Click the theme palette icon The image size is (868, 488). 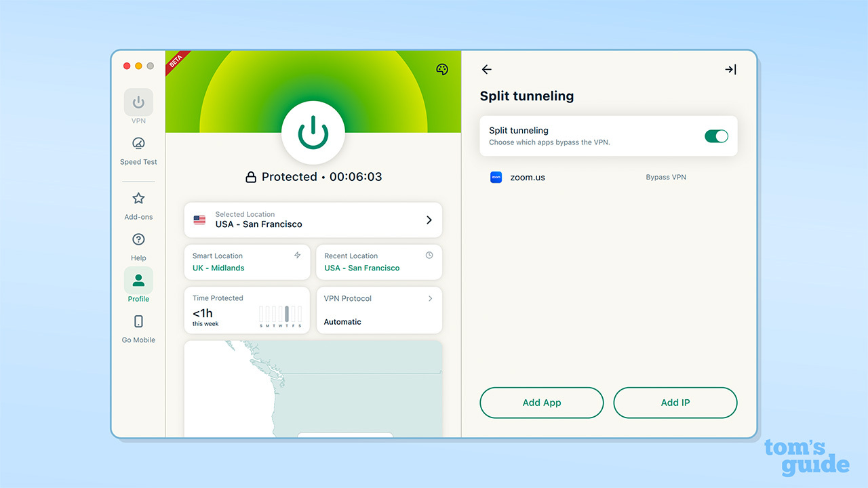(x=442, y=69)
